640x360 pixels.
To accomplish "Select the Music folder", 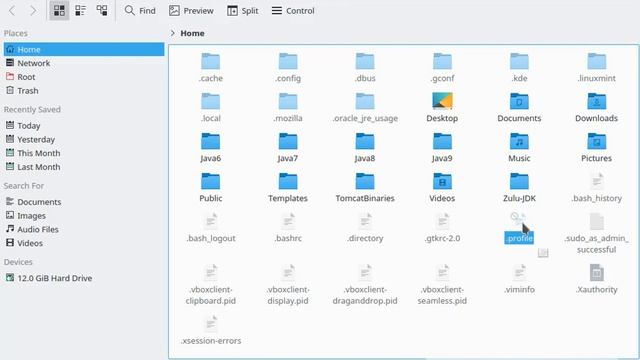I will pos(519,148).
